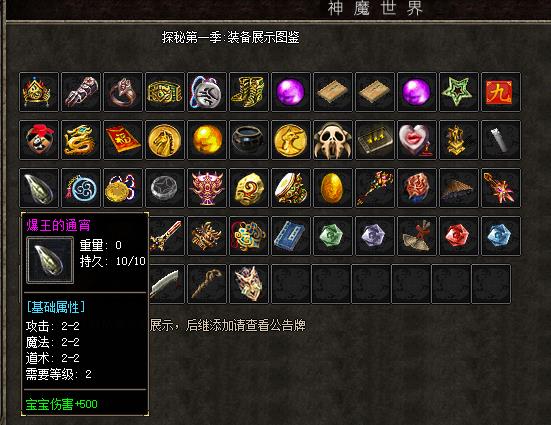Select the green star badge item
This screenshot has height=425, width=551.
[459, 92]
